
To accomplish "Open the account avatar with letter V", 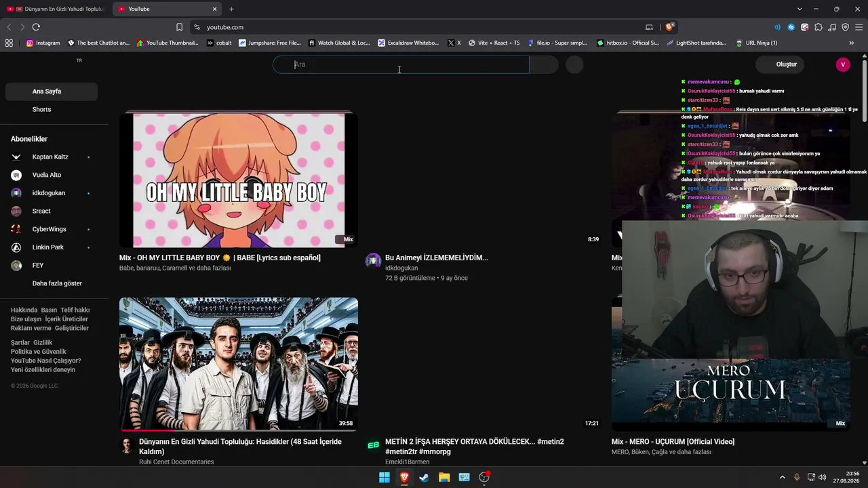I will click(843, 64).
